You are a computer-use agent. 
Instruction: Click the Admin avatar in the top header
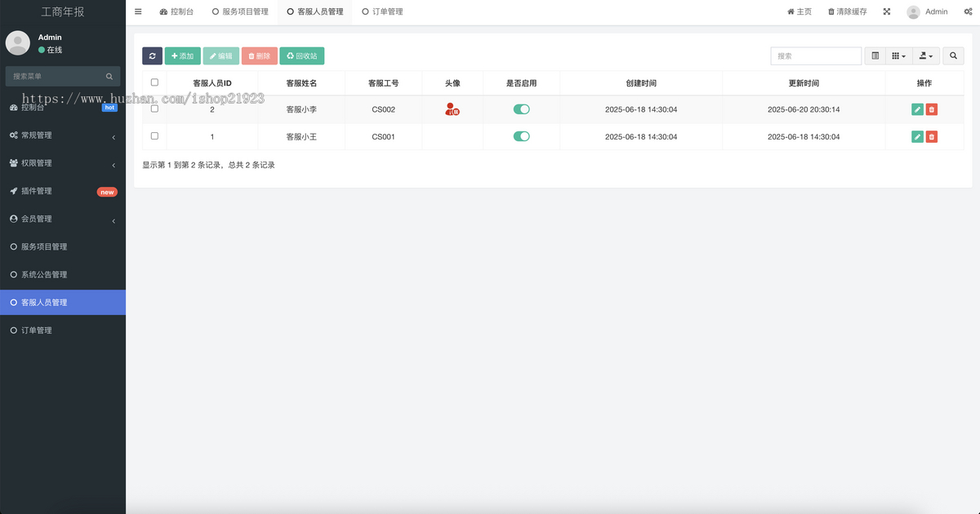point(913,11)
